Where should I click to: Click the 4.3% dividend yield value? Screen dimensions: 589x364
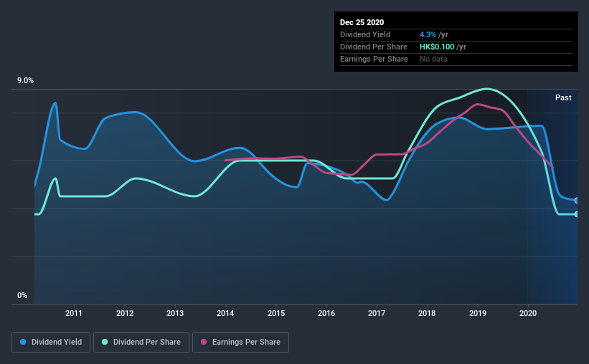point(428,34)
